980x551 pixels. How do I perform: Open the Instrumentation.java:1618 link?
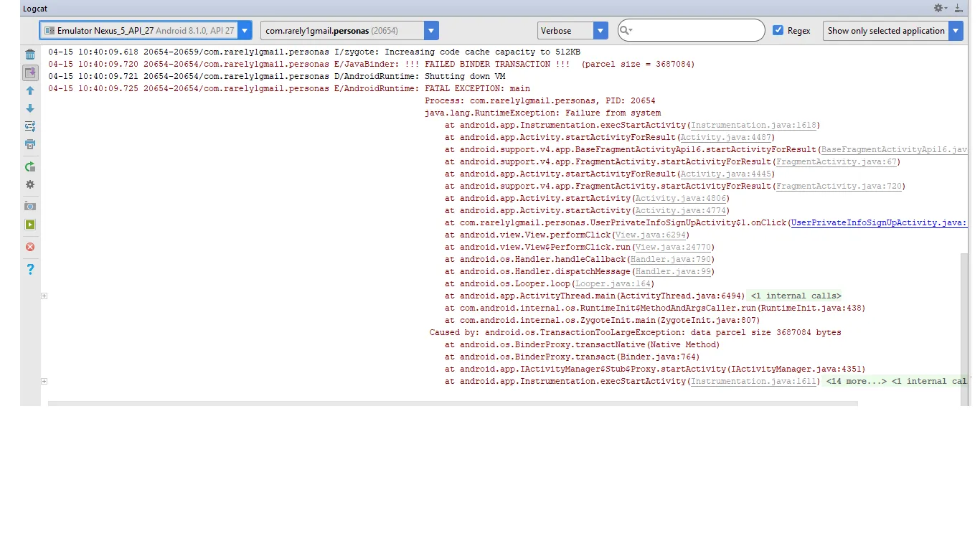click(x=754, y=125)
